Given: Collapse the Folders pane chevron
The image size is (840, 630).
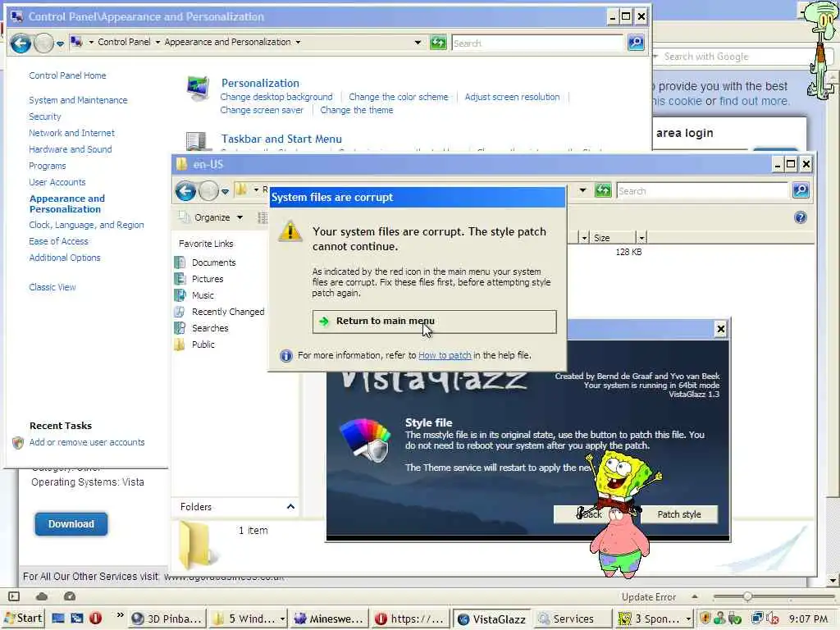Looking at the screenshot, I should 290,507.
